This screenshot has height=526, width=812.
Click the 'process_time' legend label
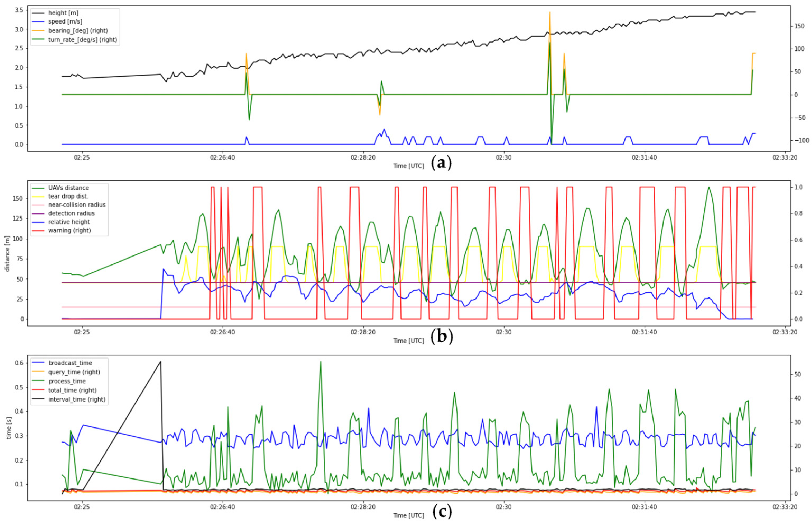(x=67, y=381)
